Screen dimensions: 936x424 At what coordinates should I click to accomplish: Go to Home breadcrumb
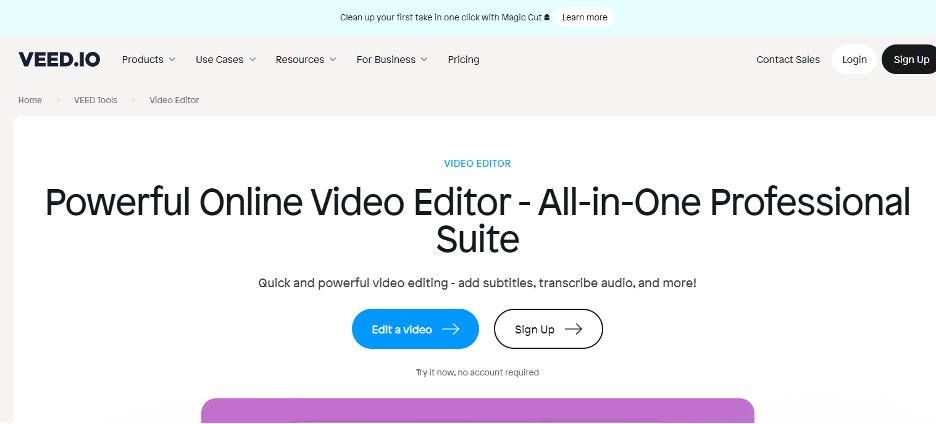pyautogui.click(x=30, y=100)
